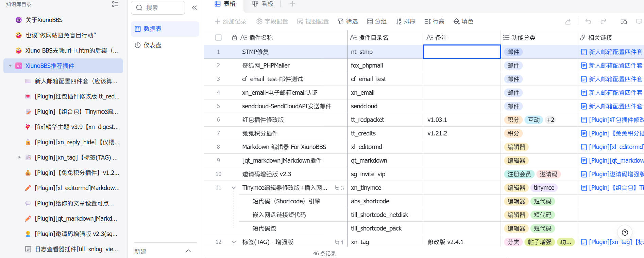
Task: Click the redo arrow icon
Action: point(603,22)
